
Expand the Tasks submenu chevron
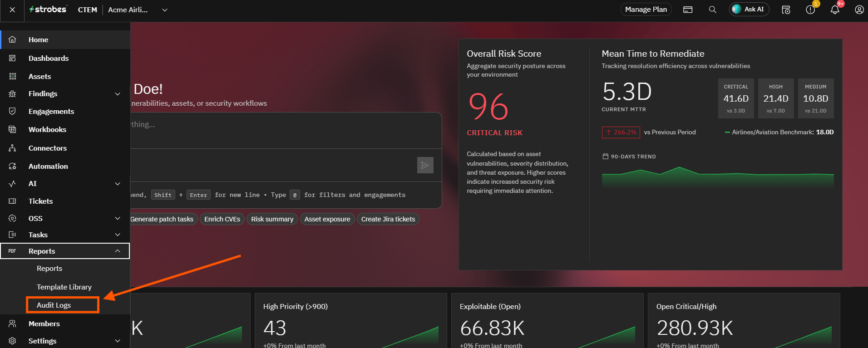(118, 235)
